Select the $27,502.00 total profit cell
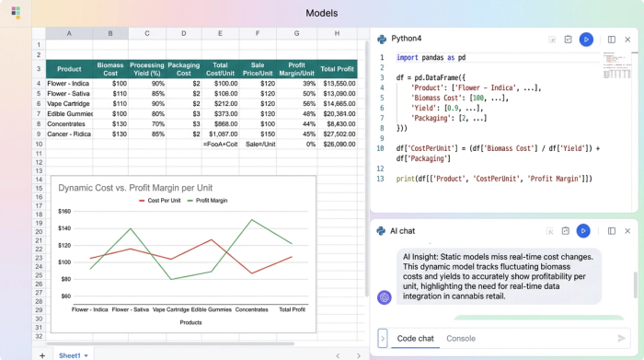 pos(337,134)
